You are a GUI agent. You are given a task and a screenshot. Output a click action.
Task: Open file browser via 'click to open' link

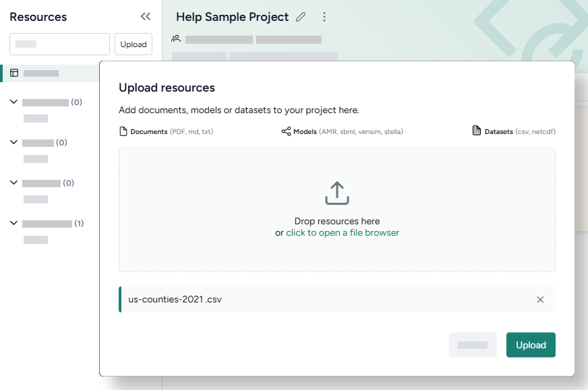click(343, 233)
